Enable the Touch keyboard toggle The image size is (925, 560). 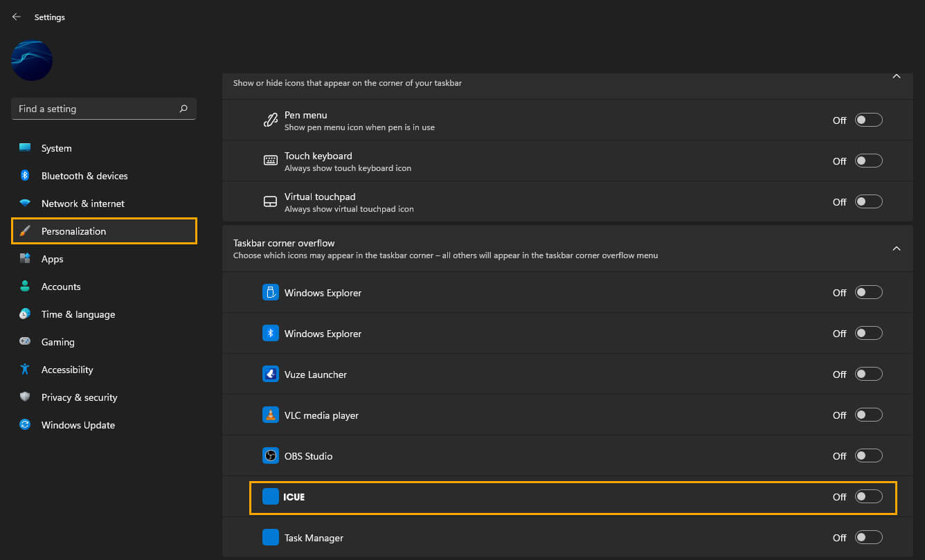[869, 161]
